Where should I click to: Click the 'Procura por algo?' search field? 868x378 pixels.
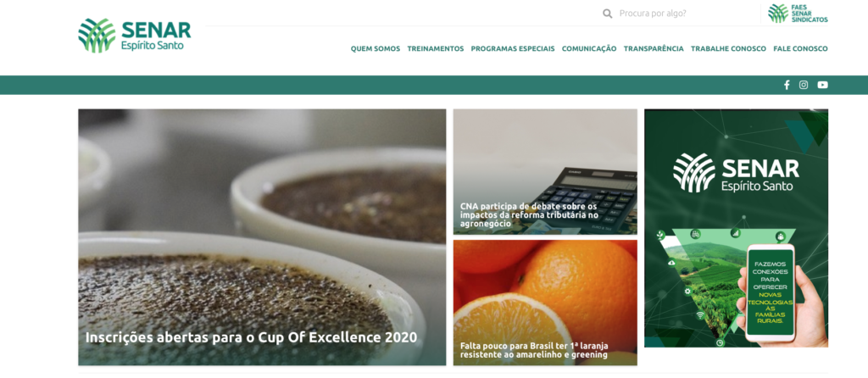(x=687, y=14)
